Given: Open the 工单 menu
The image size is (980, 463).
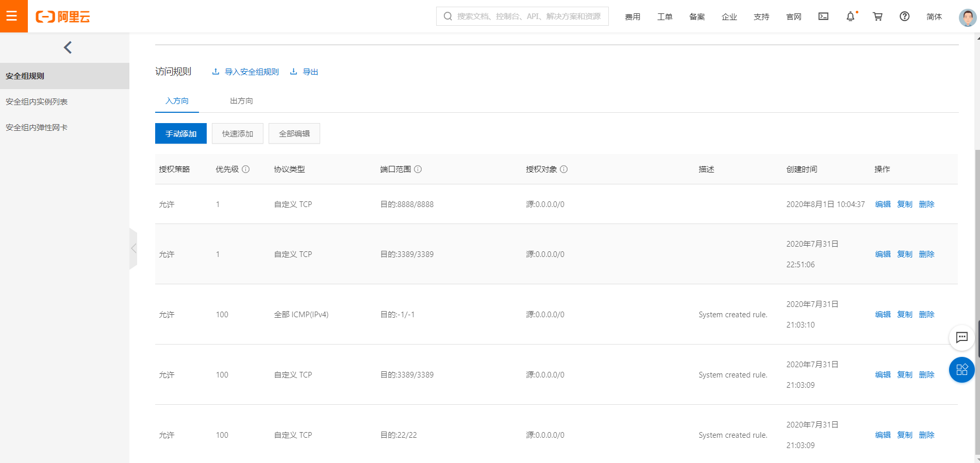Looking at the screenshot, I should coord(665,17).
